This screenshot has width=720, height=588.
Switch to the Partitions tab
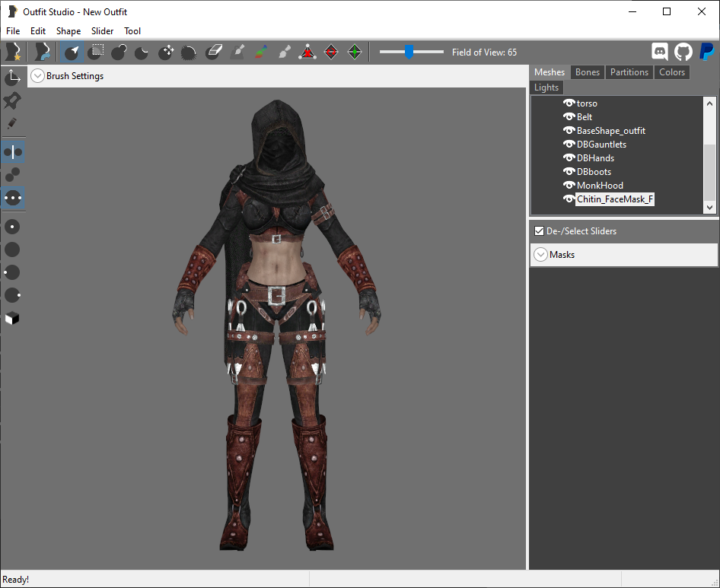[629, 72]
